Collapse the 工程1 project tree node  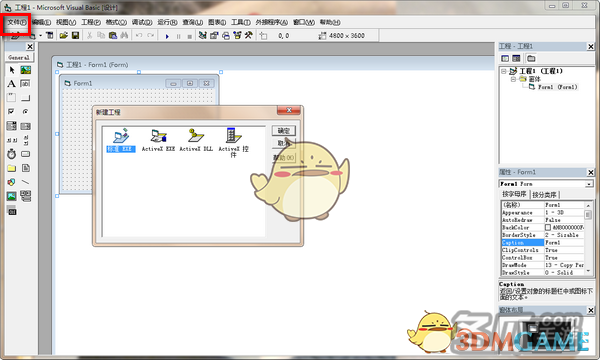pos(504,71)
